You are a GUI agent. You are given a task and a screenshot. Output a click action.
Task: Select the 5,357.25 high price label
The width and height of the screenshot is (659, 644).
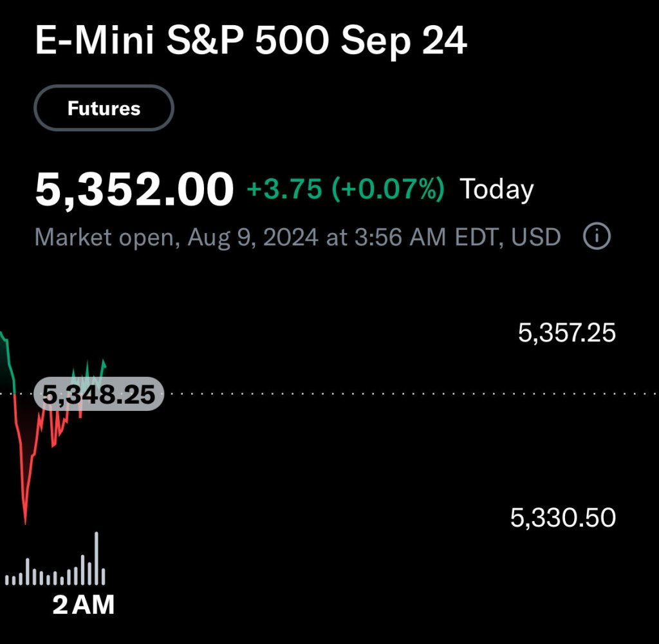click(567, 334)
